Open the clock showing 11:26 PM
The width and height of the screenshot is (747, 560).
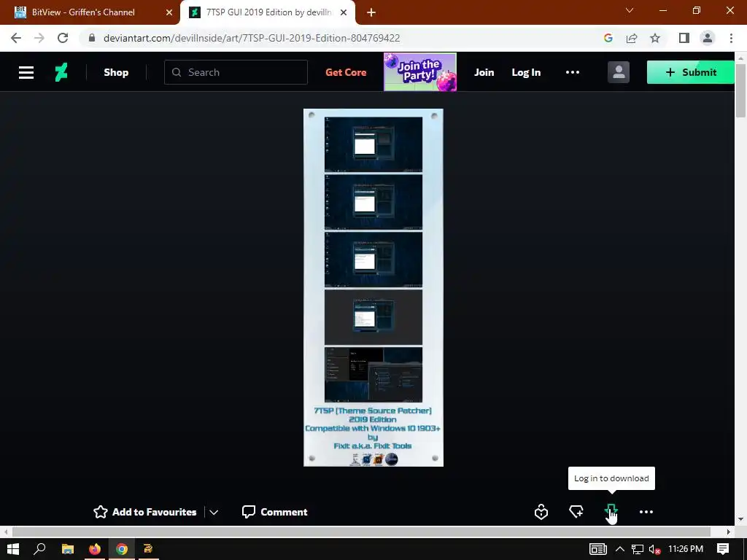click(x=686, y=549)
